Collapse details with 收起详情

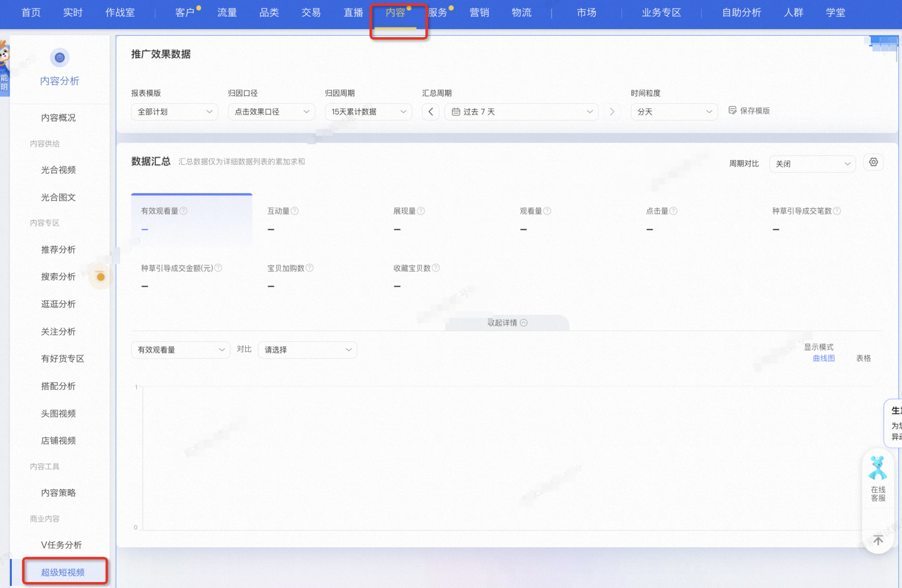507,323
